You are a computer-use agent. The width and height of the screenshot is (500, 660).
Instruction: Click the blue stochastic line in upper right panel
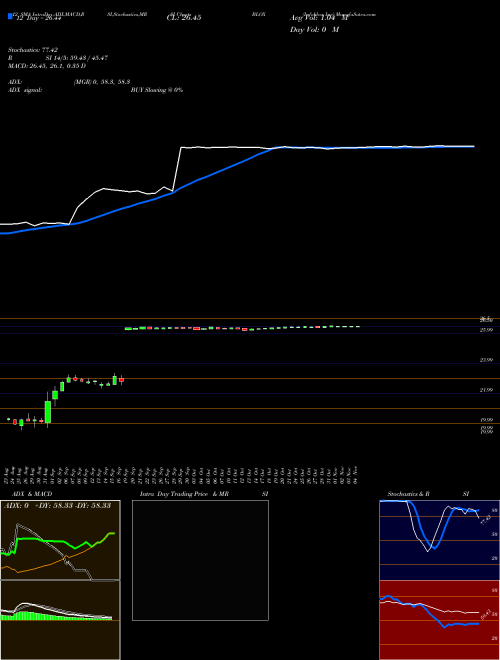(429, 526)
